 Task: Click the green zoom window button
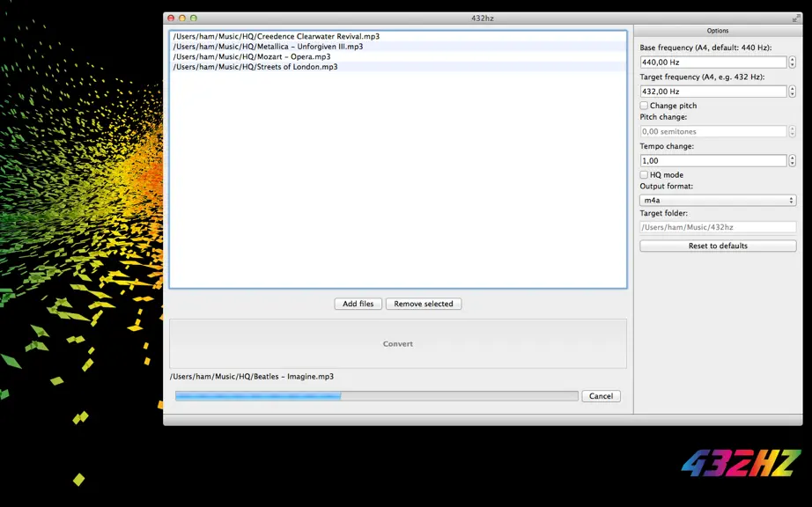pos(193,18)
